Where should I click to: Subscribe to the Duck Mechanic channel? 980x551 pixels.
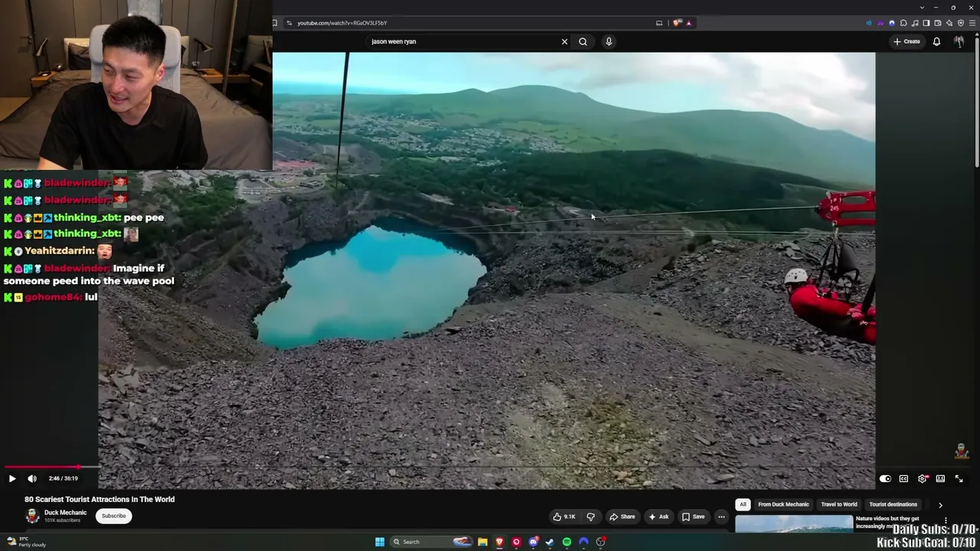pyautogui.click(x=113, y=516)
